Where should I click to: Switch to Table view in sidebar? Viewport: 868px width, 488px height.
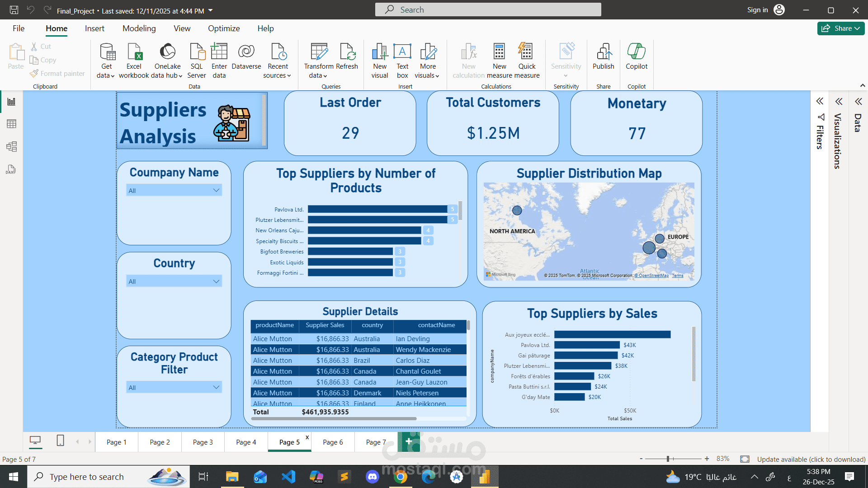(11, 124)
